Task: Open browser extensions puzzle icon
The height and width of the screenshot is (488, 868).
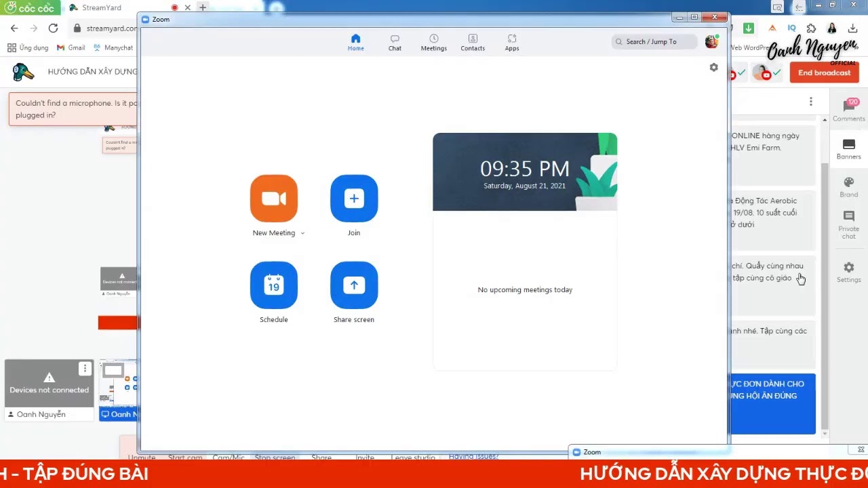Action: click(x=811, y=28)
